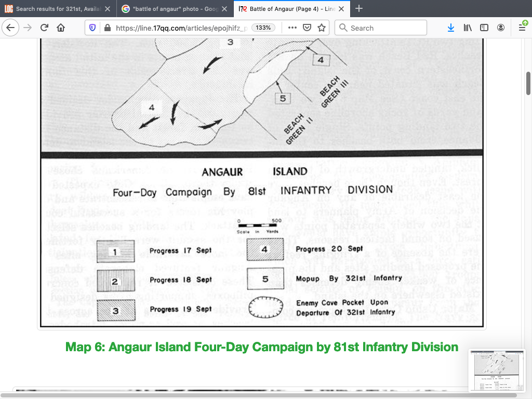Click inside the Search input box

[x=384, y=28]
